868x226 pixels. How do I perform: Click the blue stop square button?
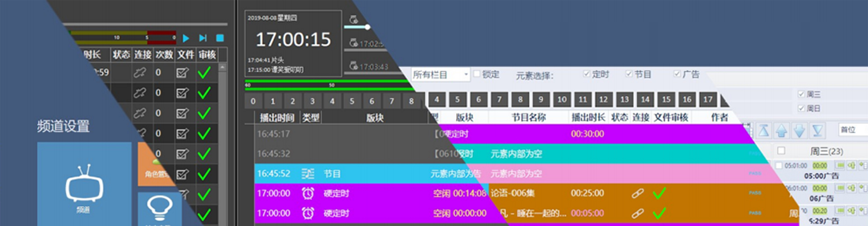[220, 38]
